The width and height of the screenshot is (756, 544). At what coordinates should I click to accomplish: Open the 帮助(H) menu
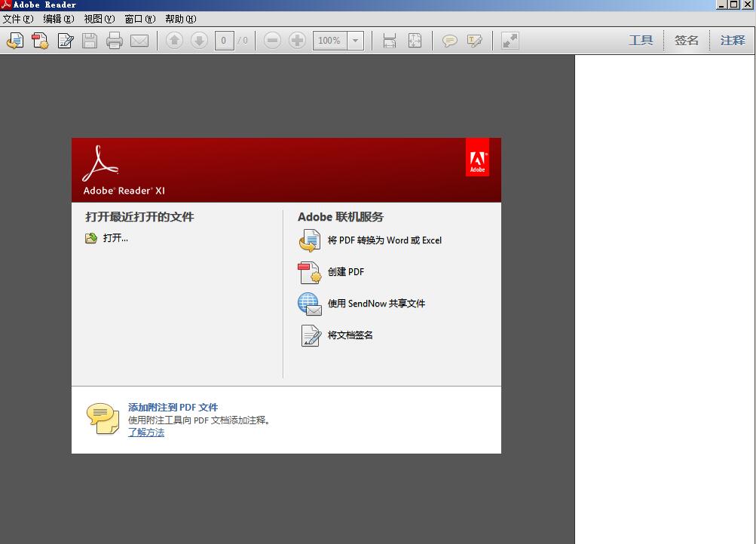click(181, 19)
